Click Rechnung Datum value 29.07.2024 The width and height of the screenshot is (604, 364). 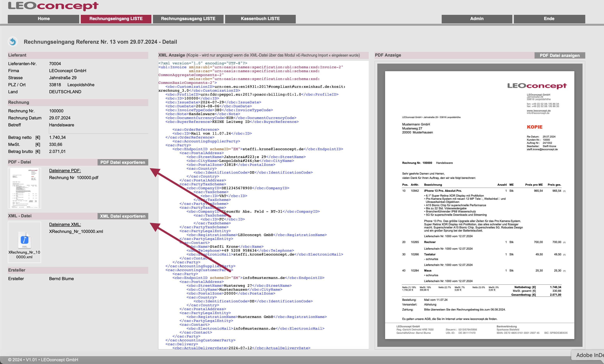point(60,118)
